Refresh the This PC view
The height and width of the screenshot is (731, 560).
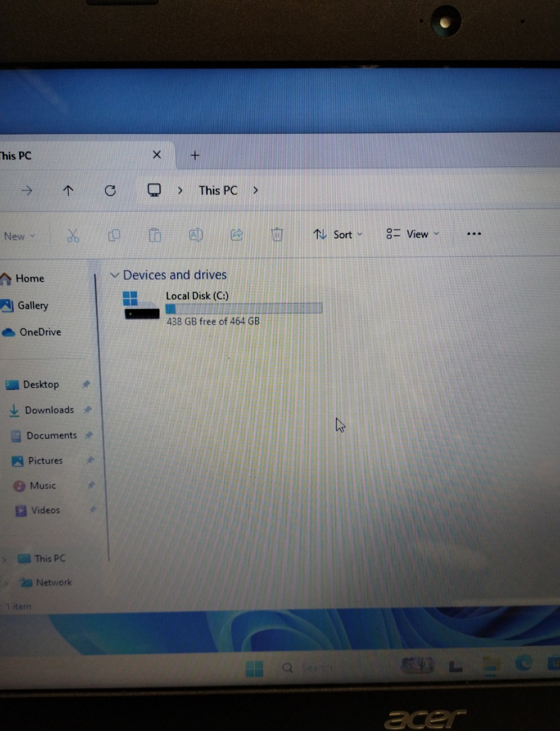coord(110,190)
